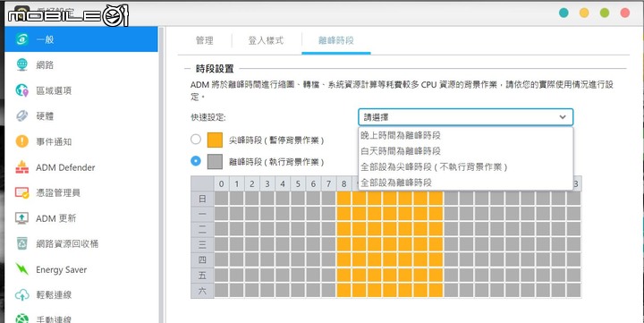Click the teal window control dot
644x323 pixels.
click(x=563, y=13)
